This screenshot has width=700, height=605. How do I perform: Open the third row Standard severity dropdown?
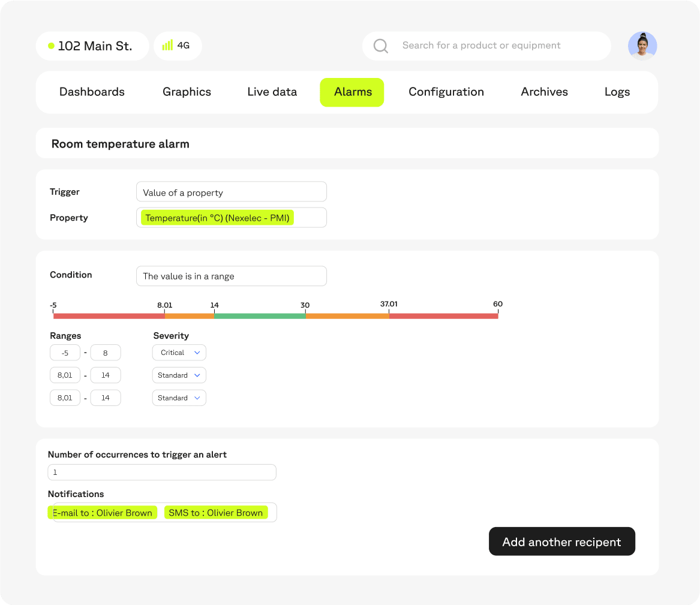(x=179, y=398)
